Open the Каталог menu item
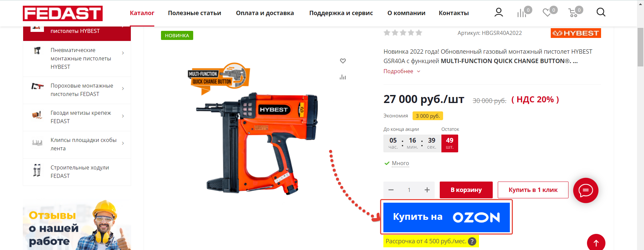 click(x=142, y=13)
